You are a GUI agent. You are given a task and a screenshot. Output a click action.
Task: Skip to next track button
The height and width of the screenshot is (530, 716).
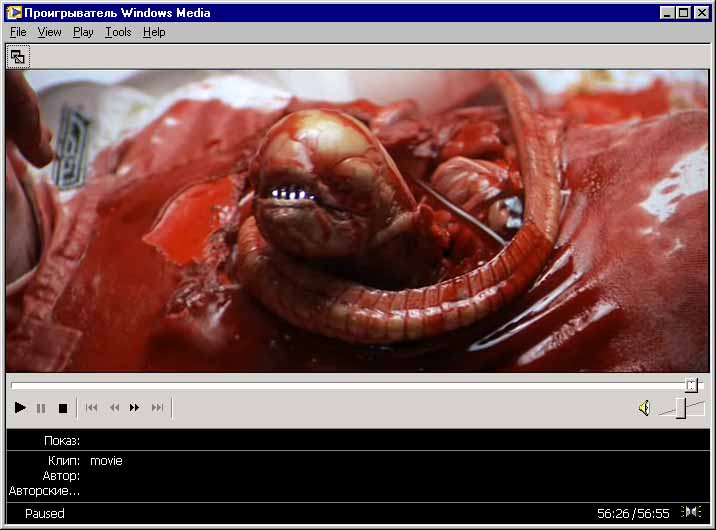click(x=158, y=408)
